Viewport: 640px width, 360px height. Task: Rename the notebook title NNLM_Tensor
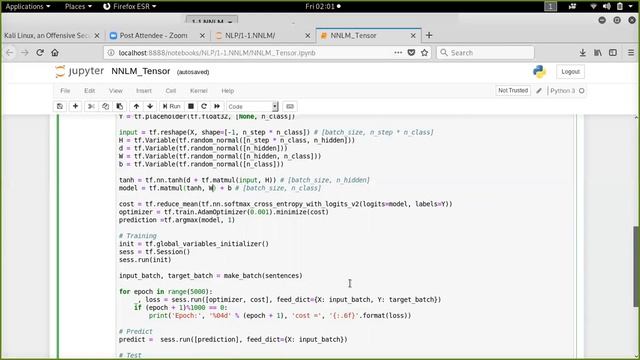[x=140, y=71]
